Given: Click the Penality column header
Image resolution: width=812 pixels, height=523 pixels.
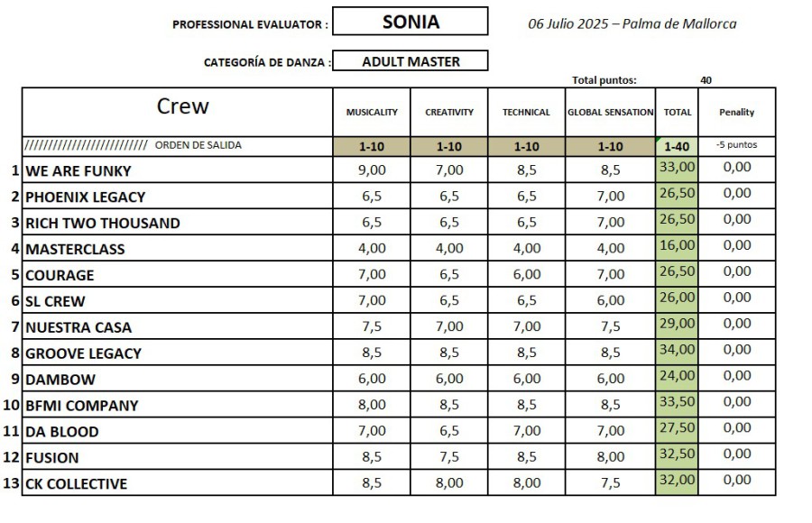Looking at the screenshot, I should click(x=736, y=113).
